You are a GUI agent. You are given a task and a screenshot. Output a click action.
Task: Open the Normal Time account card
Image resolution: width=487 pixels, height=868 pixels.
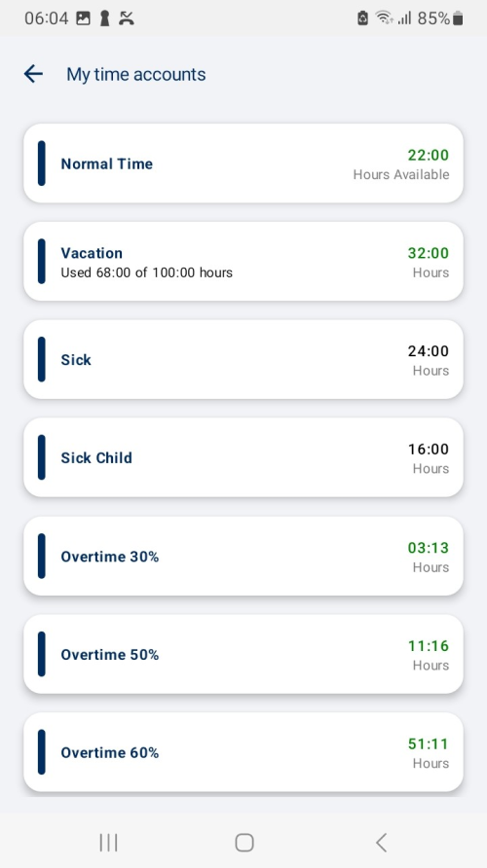243,163
